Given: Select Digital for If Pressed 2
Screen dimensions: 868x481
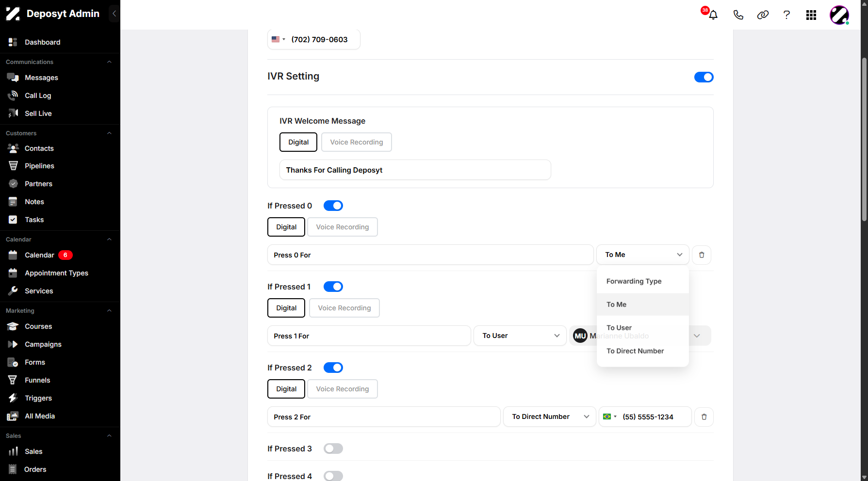Looking at the screenshot, I should click(x=286, y=389).
